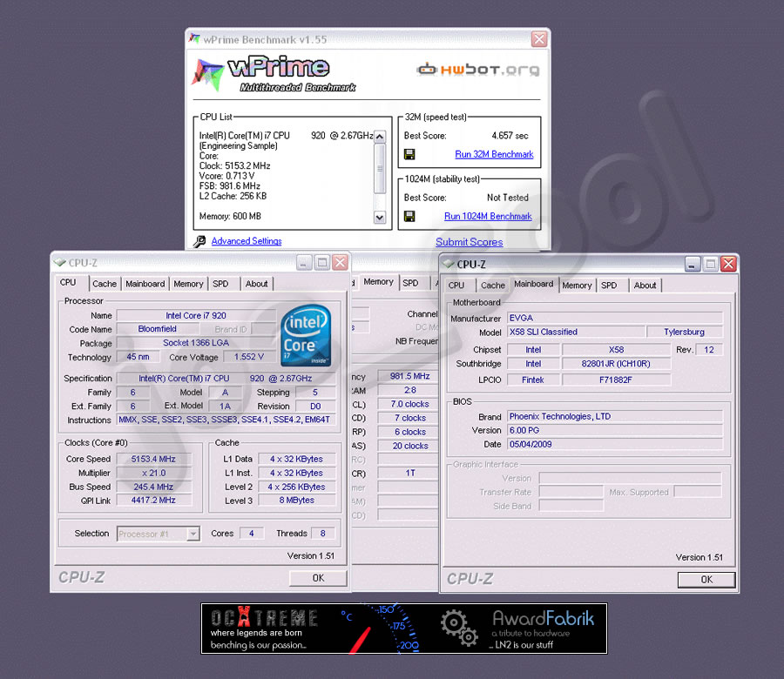Viewport: 784px width, 679px height.
Task: Click the Bloomfield code name field
Action: coord(158,329)
